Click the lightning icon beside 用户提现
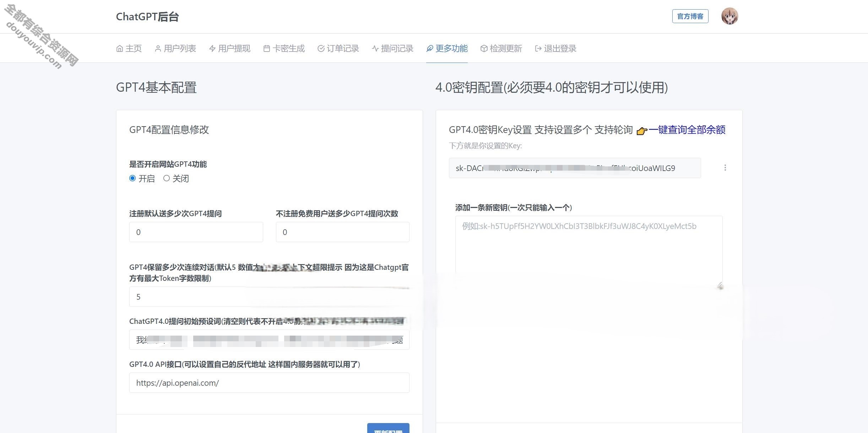The width and height of the screenshot is (868, 433). pos(212,49)
